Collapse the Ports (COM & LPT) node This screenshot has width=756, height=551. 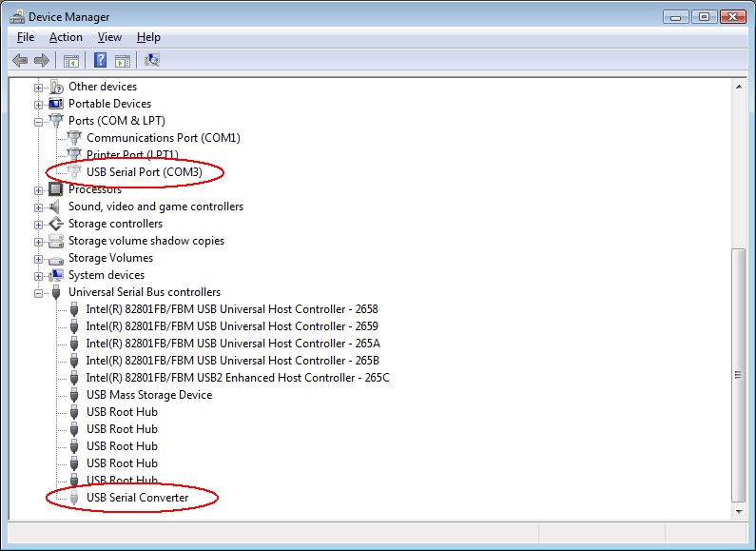(x=39, y=121)
